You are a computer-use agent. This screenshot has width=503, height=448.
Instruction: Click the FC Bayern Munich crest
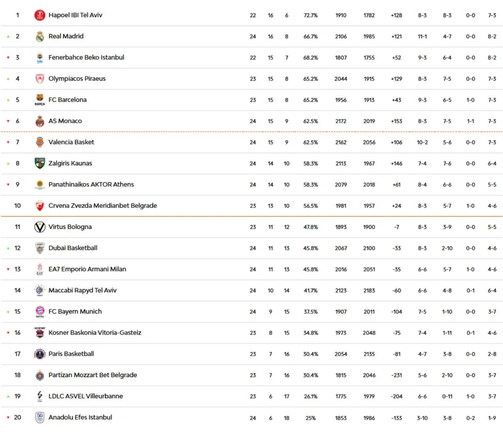point(40,311)
